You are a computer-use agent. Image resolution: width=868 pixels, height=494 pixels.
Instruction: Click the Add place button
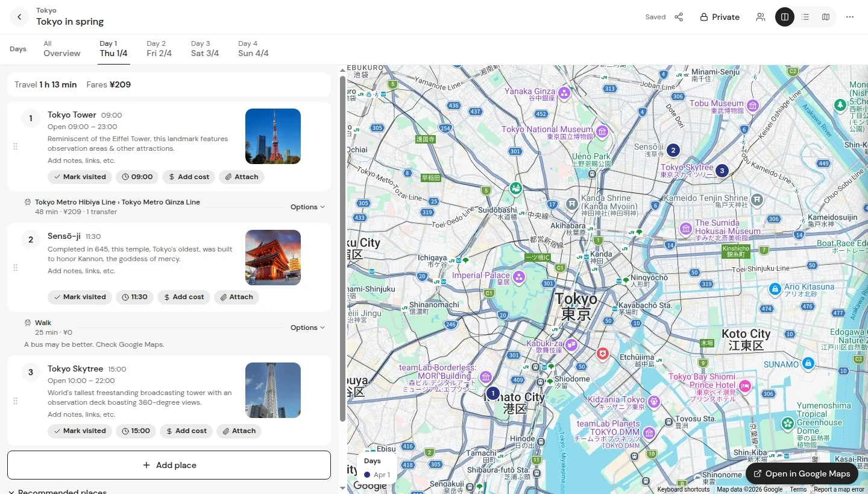[x=169, y=465]
